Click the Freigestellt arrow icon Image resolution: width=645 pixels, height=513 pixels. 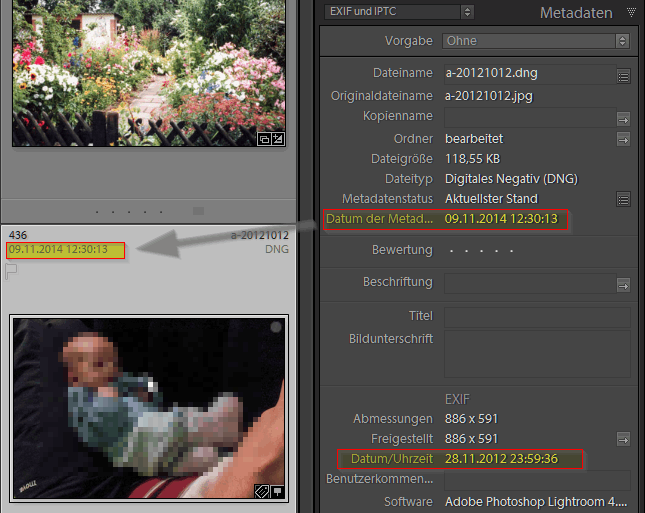pyautogui.click(x=623, y=439)
